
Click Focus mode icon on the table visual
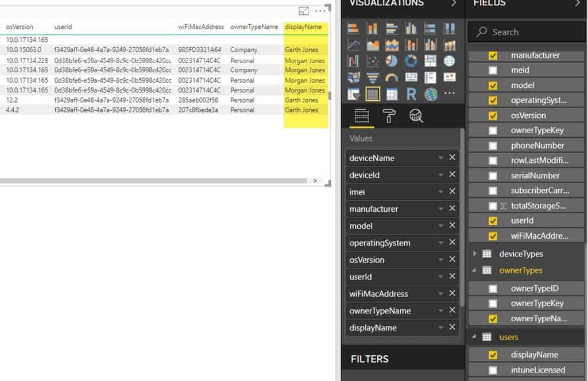point(303,11)
